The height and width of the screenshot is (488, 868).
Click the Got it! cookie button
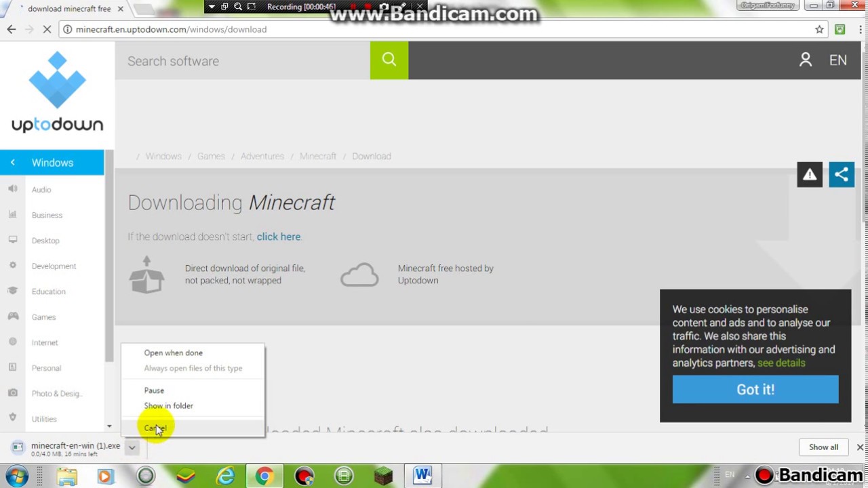click(755, 390)
